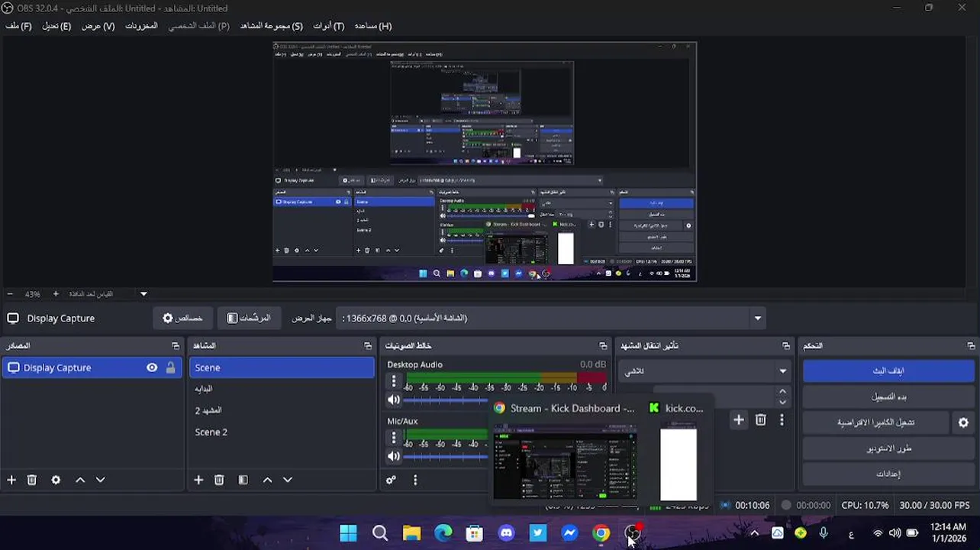
Task: Add a scene transition with the plus icon
Action: click(738, 419)
